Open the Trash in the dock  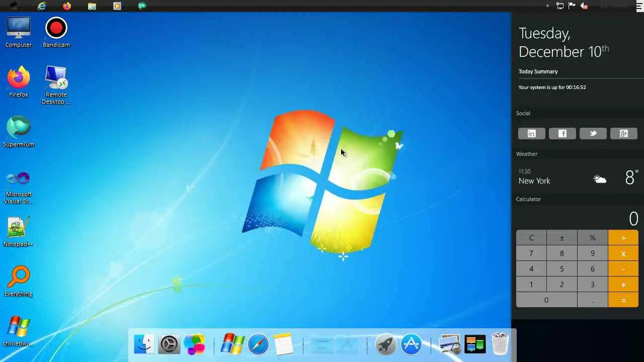coord(500,344)
